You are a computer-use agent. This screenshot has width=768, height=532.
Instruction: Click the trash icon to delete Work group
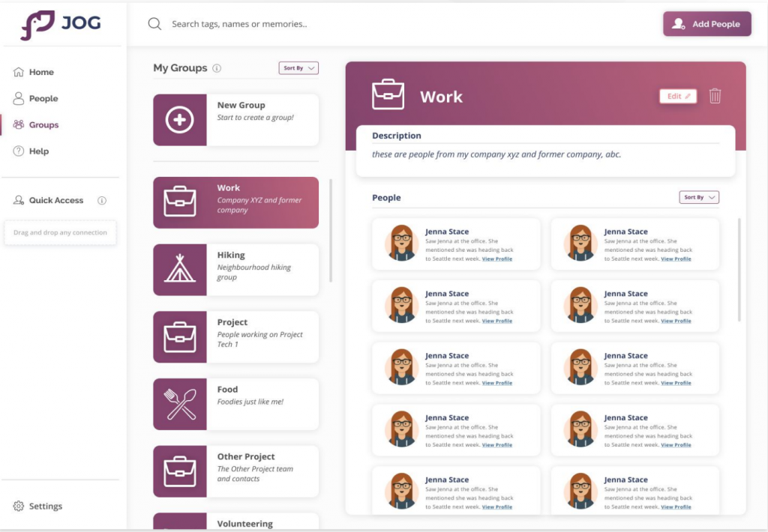[x=715, y=96]
